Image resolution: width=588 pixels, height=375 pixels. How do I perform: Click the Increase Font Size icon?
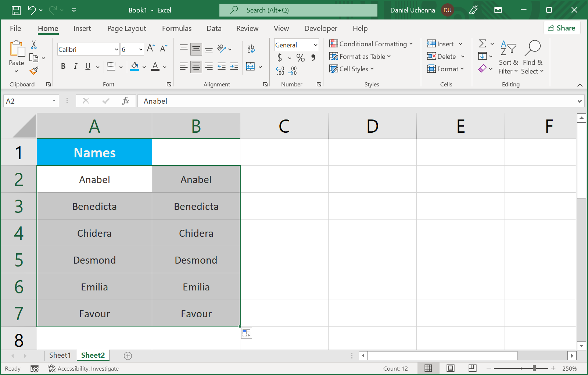(x=151, y=48)
